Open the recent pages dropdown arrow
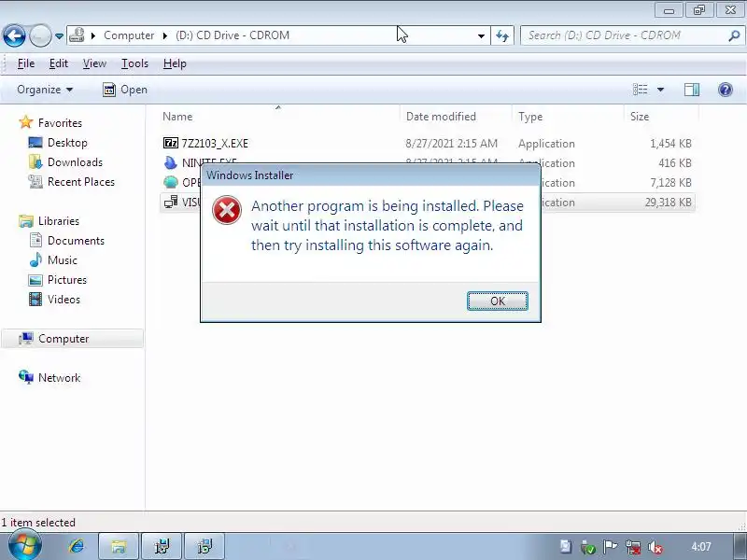This screenshot has height=560, width=747. coord(59,35)
